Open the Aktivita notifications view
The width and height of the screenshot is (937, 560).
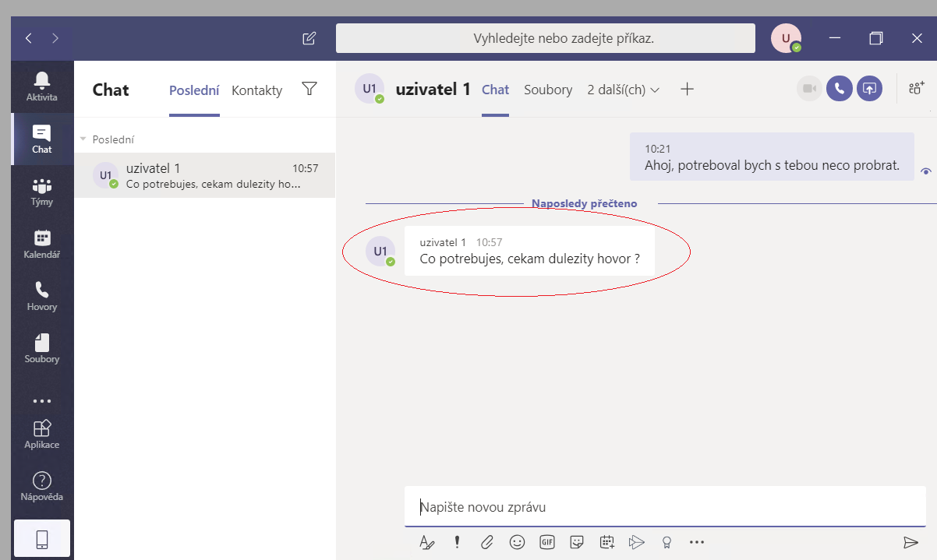[x=42, y=86]
